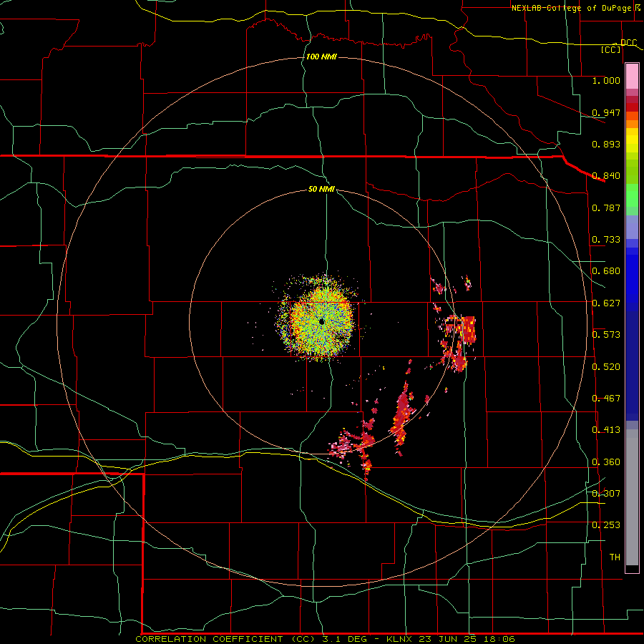Click the 100 NMI range ring label

(321, 57)
